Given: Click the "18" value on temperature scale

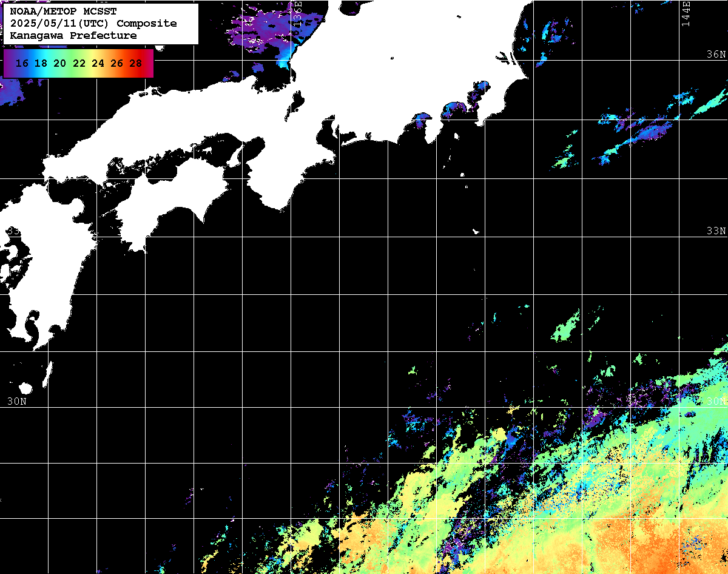Looking at the screenshot, I should point(41,63).
